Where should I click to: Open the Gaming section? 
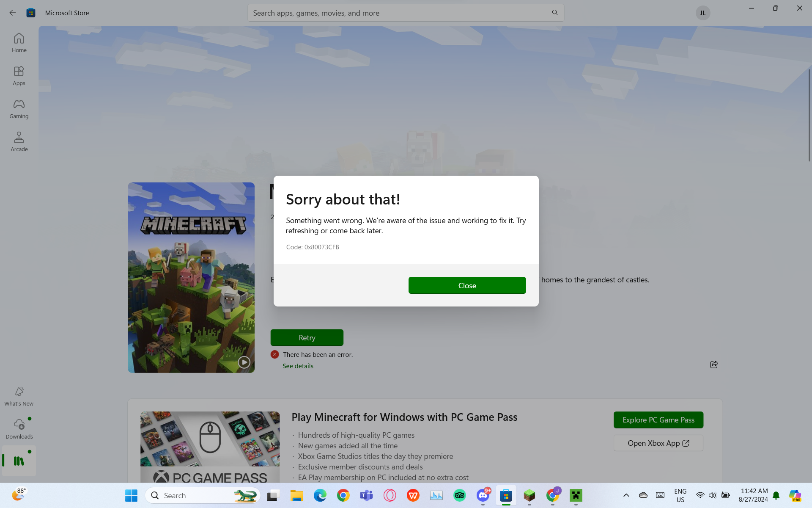pos(19,109)
